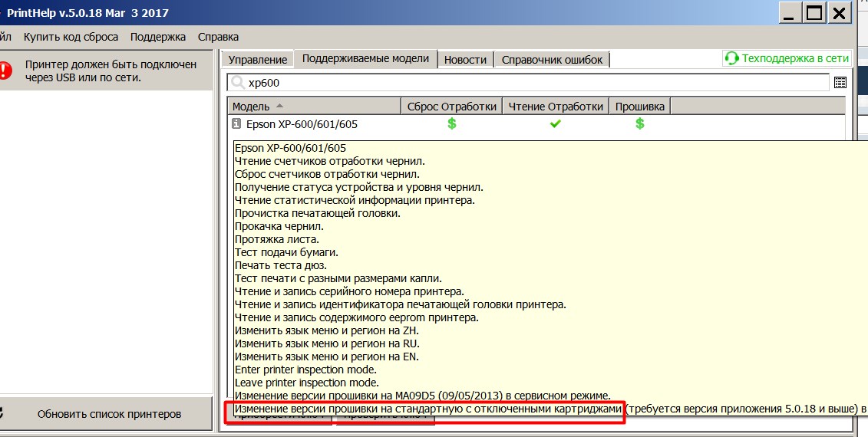This screenshot has width=868, height=437.
Task: Close the PrintHelp window
Action: [x=839, y=13]
